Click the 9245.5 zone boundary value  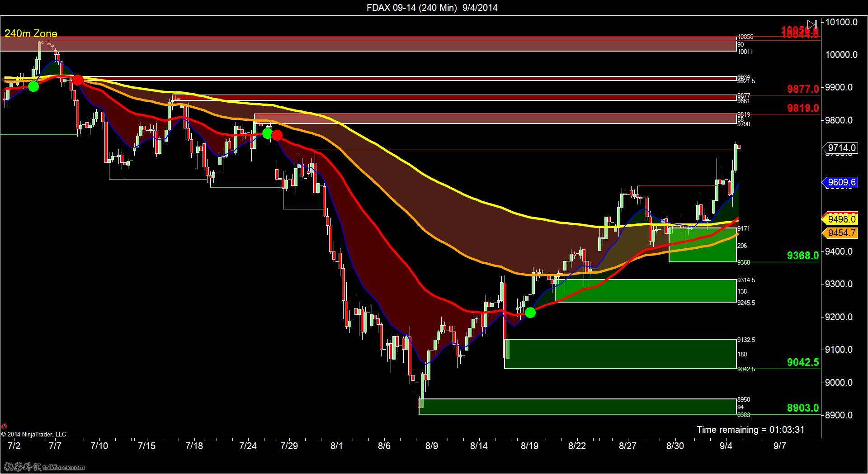[x=746, y=303]
